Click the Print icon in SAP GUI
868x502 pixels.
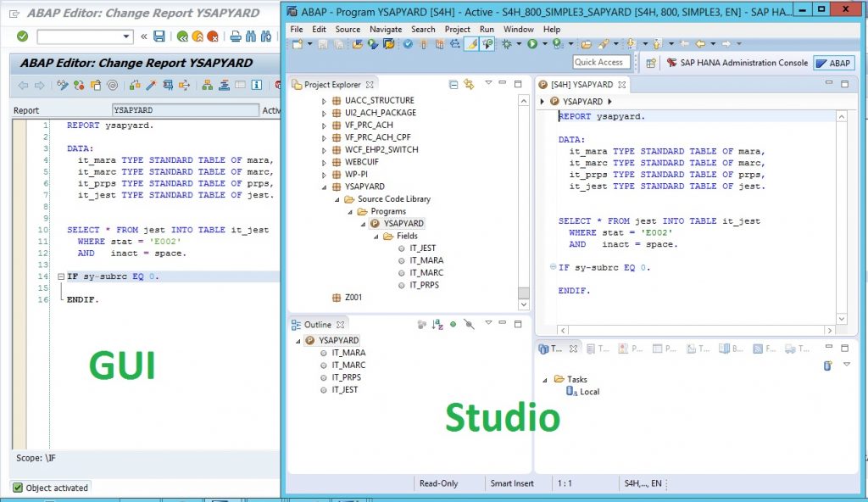[236, 36]
